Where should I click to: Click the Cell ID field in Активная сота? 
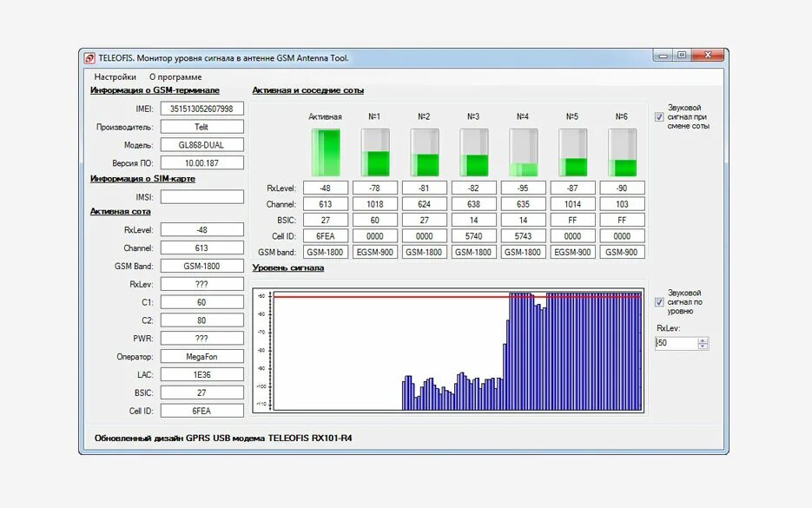point(202,411)
